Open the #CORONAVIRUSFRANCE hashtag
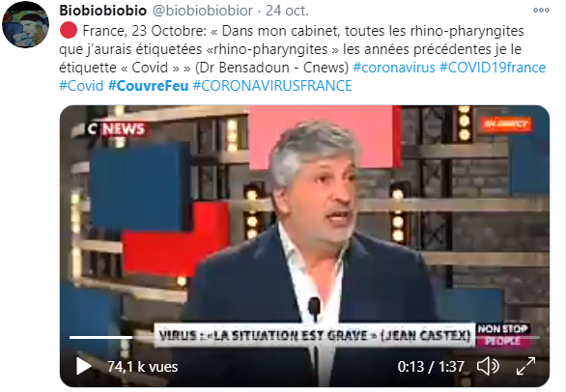Screen dimensions: 566x392 click(x=272, y=86)
